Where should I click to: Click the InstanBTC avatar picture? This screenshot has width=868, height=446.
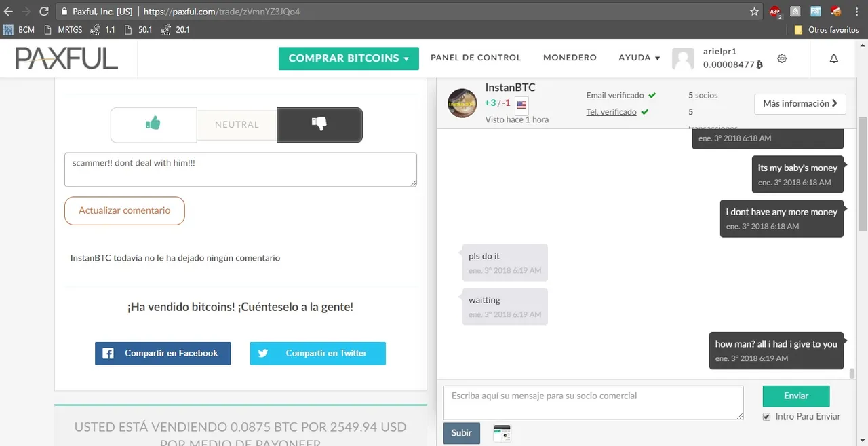tap(462, 103)
